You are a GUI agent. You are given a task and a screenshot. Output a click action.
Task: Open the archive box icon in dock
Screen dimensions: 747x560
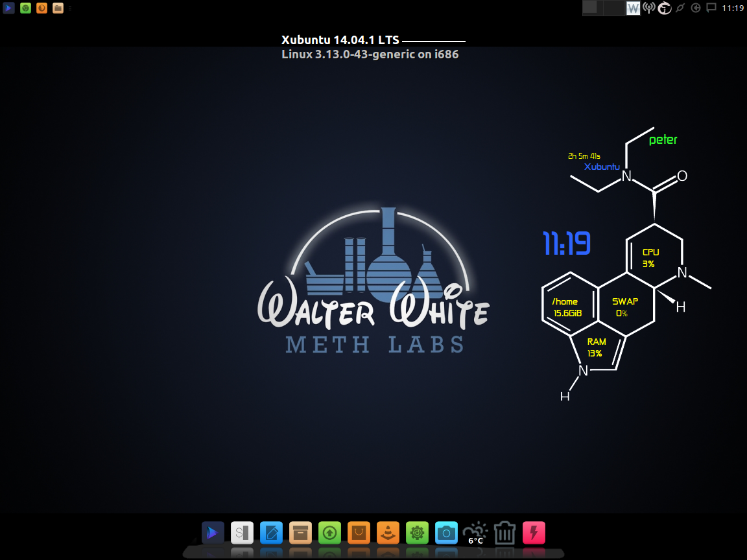300,533
